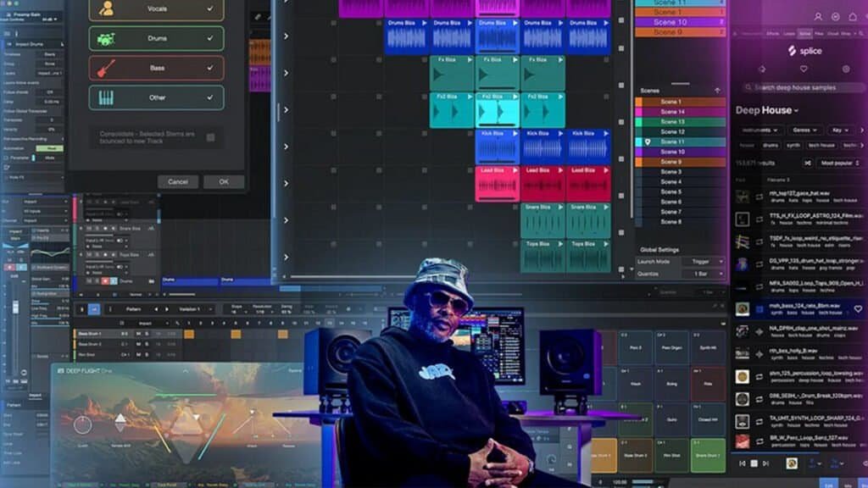Uncheck the Vocals stem checkbox
The image size is (868, 488).
point(209,8)
